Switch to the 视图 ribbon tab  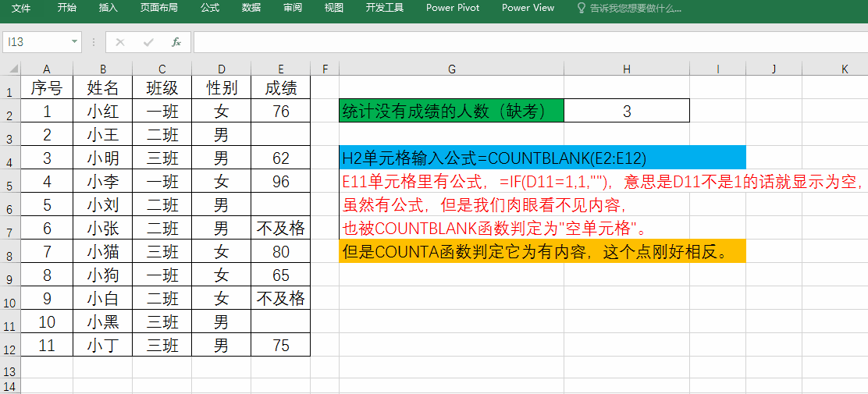(x=334, y=8)
